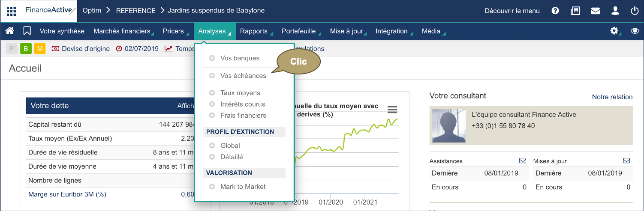The width and height of the screenshot is (644, 211).
Task: Click the consultant photo thumbnail
Action: (x=449, y=126)
